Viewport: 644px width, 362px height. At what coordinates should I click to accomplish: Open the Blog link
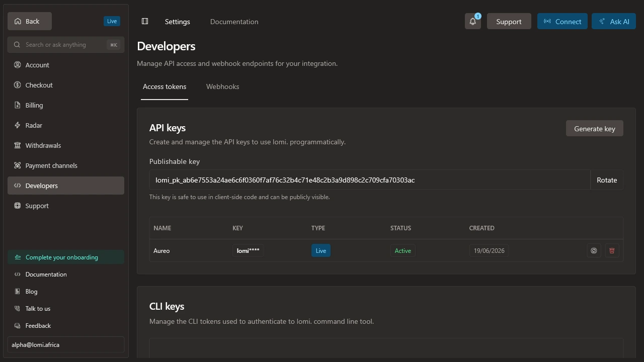point(66,291)
